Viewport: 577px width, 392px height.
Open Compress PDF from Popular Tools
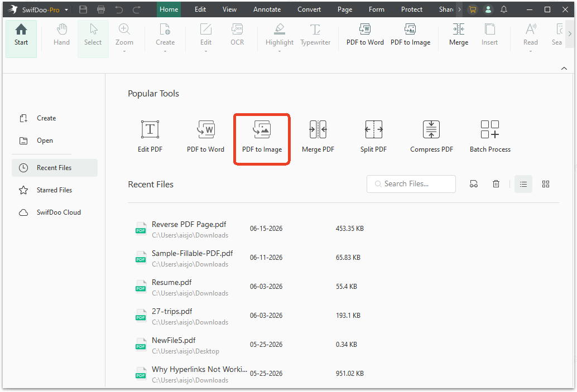point(431,137)
